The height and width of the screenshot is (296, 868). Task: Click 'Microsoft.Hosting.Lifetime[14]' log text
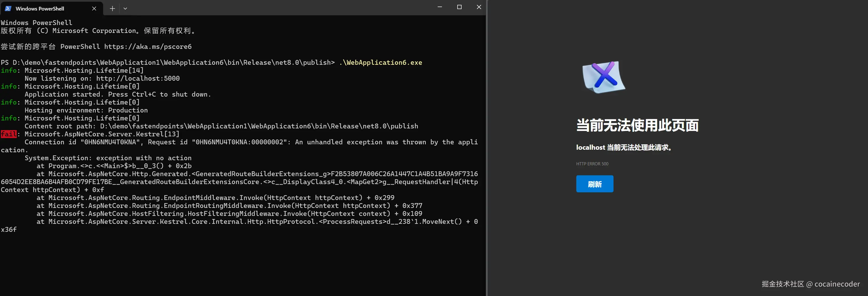[84, 70]
